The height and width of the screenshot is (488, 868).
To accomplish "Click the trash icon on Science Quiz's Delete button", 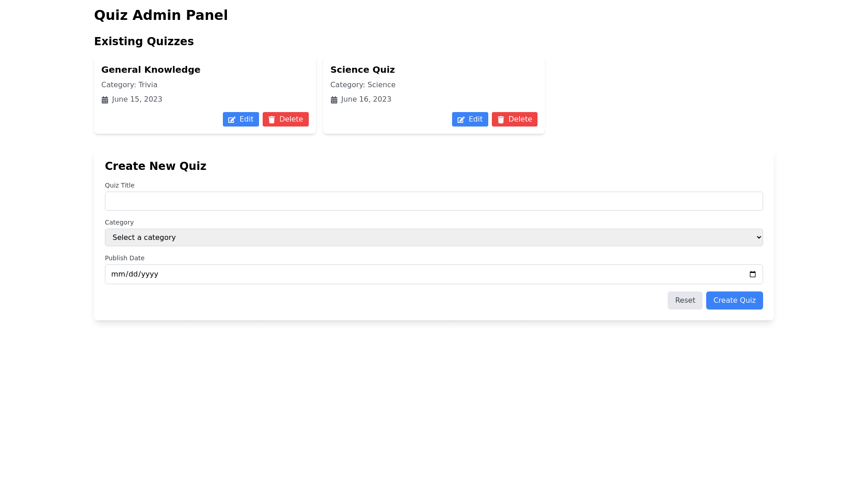I will [501, 120].
